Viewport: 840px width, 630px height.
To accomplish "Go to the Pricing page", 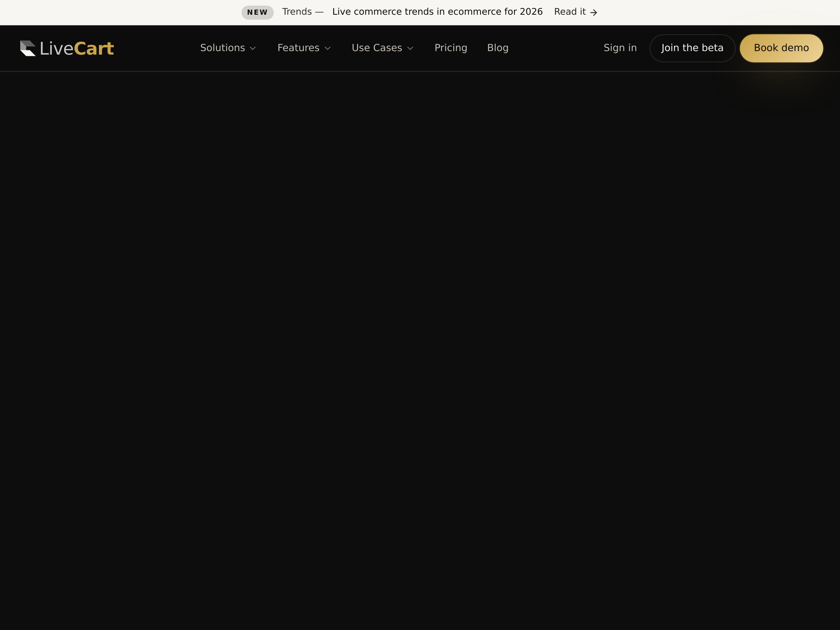I will [x=451, y=48].
